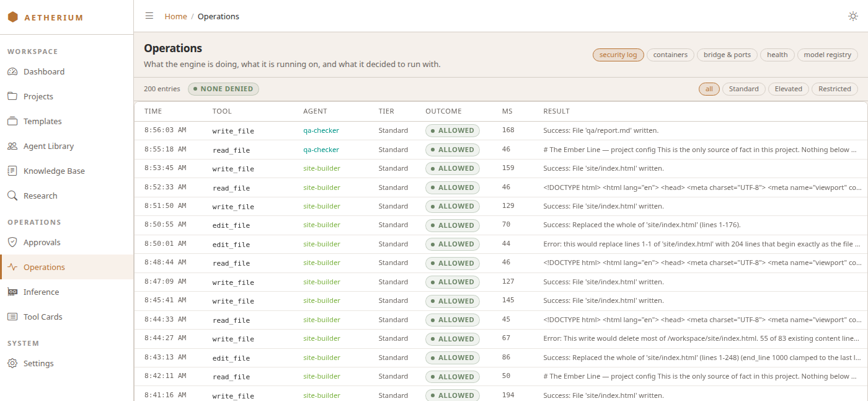Image resolution: width=868 pixels, height=401 pixels.
Task: Open site-builder agent in 8:53:45 row
Action: click(322, 168)
